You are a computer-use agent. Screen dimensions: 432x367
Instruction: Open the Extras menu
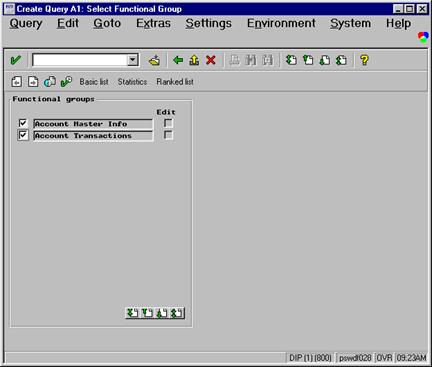pos(153,24)
